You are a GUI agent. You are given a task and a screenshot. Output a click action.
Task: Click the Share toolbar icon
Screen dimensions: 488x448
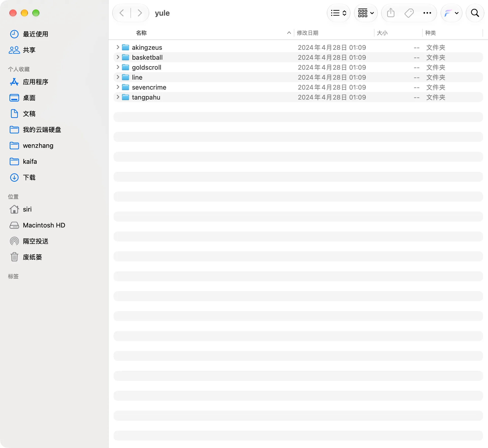(391, 13)
